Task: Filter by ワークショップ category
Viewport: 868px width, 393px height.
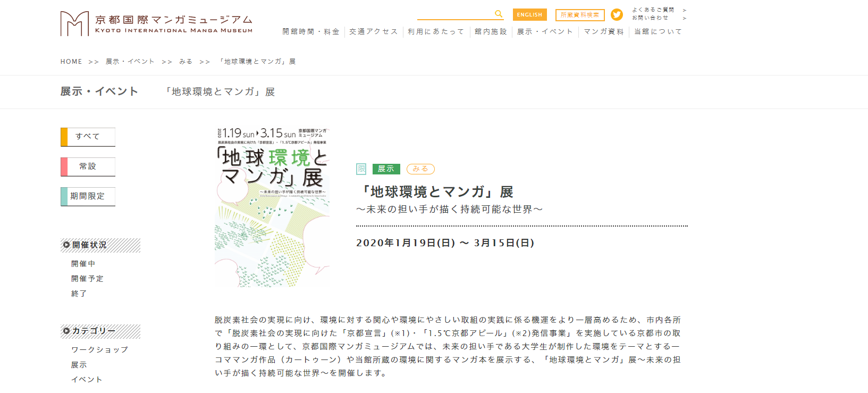Action: coord(99,349)
